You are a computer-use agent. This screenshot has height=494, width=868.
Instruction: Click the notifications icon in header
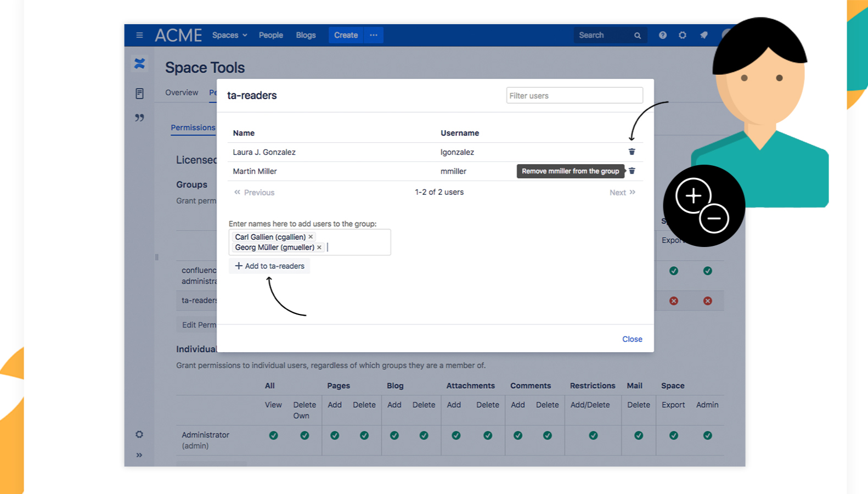coord(703,35)
